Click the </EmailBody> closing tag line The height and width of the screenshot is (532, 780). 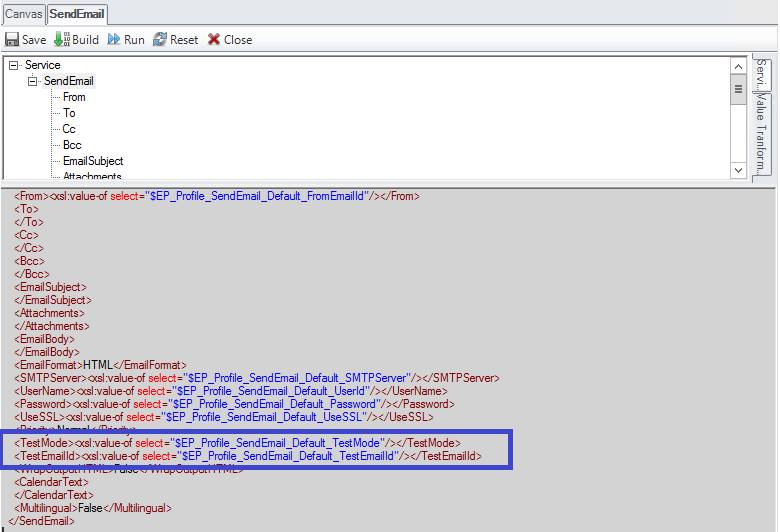47,352
